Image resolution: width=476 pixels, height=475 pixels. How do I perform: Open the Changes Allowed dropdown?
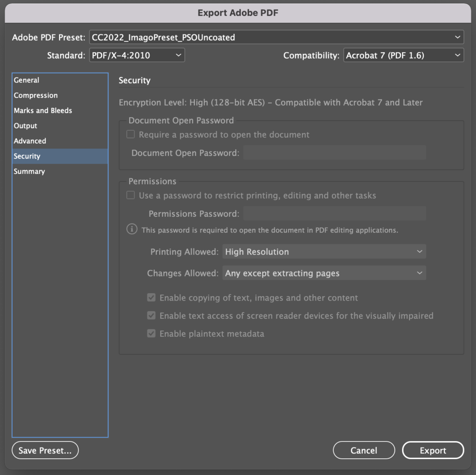click(324, 273)
